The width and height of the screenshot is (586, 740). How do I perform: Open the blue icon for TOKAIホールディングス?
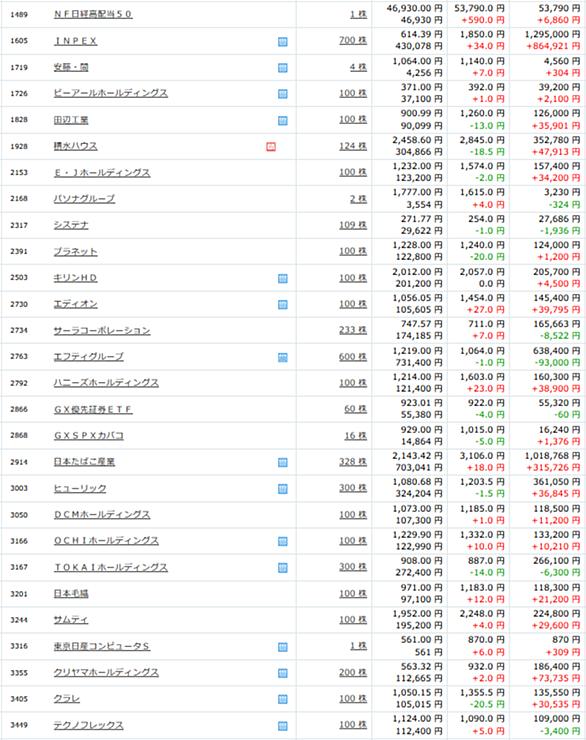pyautogui.click(x=283, y=568)
